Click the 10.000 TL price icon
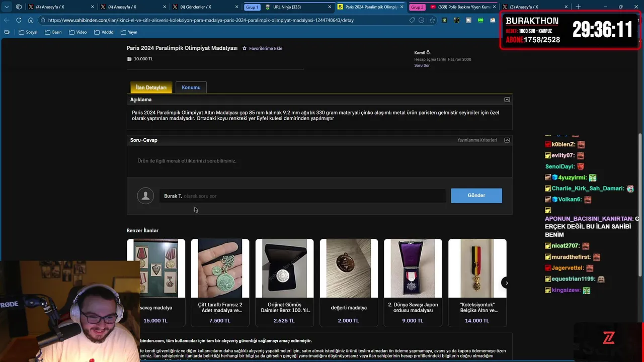This screenshot has height=362, width=644. tap(129, 59)
